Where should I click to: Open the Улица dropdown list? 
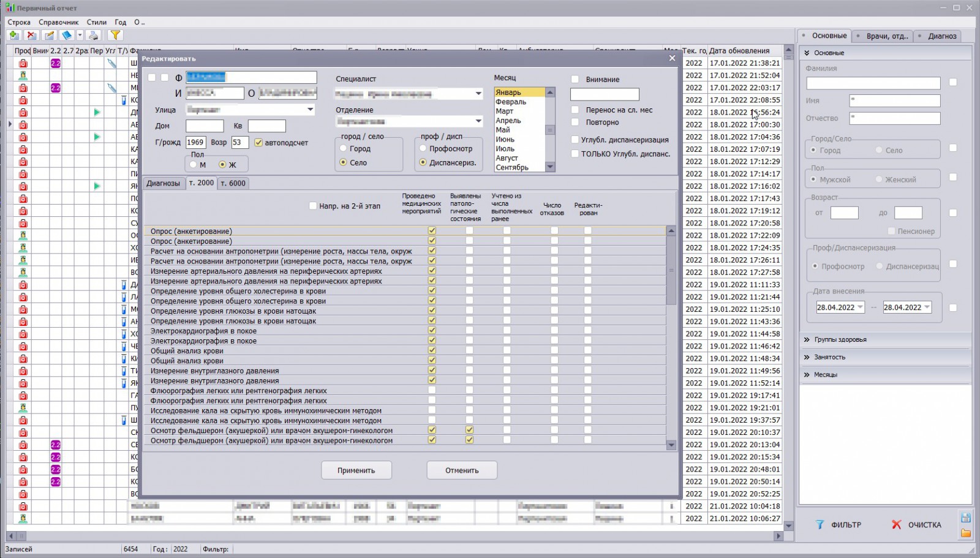point(310,110)
